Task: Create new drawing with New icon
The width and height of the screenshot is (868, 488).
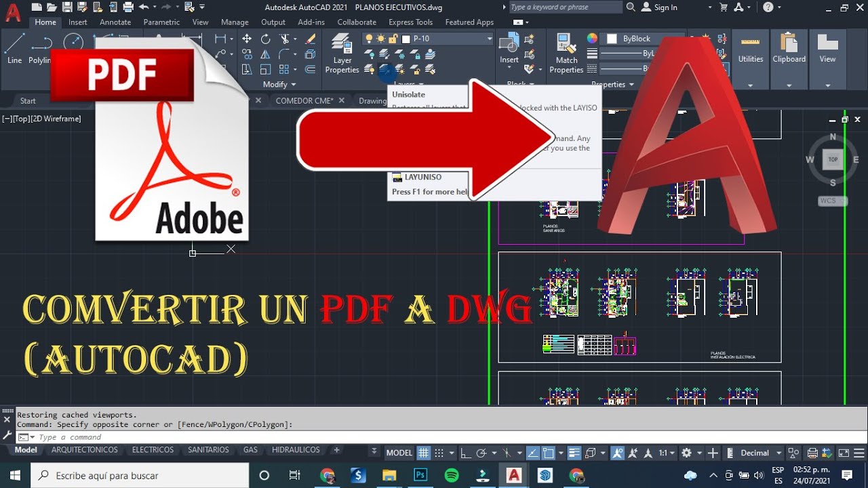Action: point(36,7)
